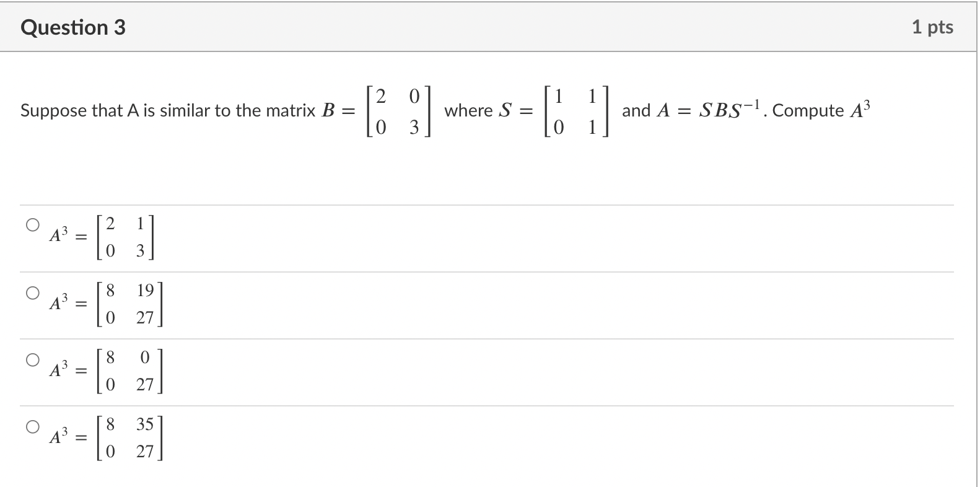The height and width of the screenshot is (487, 980).
Task: Select the radio button for A³ = [8 19; 0 27]
Action: (32, 292)
